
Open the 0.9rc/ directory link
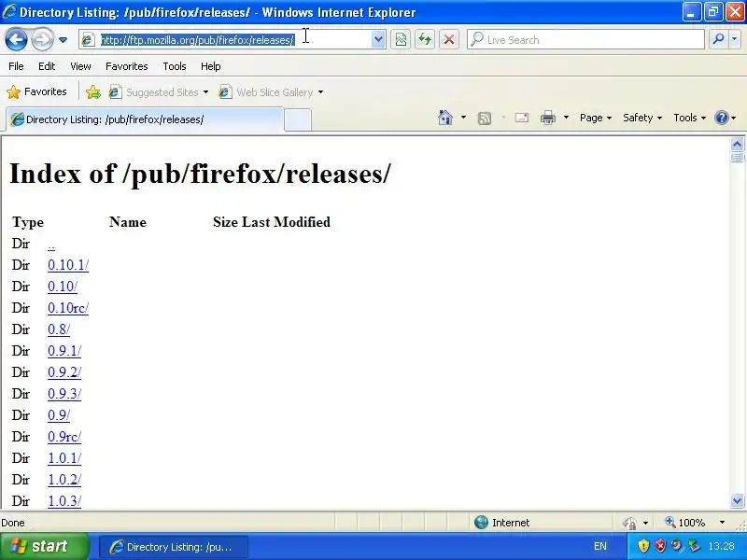64,436
